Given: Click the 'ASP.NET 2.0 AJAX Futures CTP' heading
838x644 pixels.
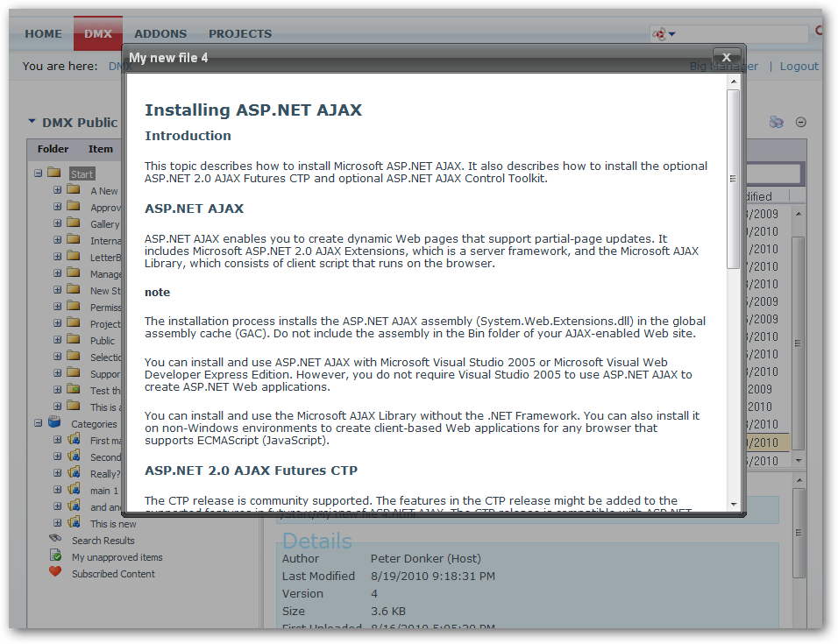Looking at the screenshot, I should coord(252,471).
